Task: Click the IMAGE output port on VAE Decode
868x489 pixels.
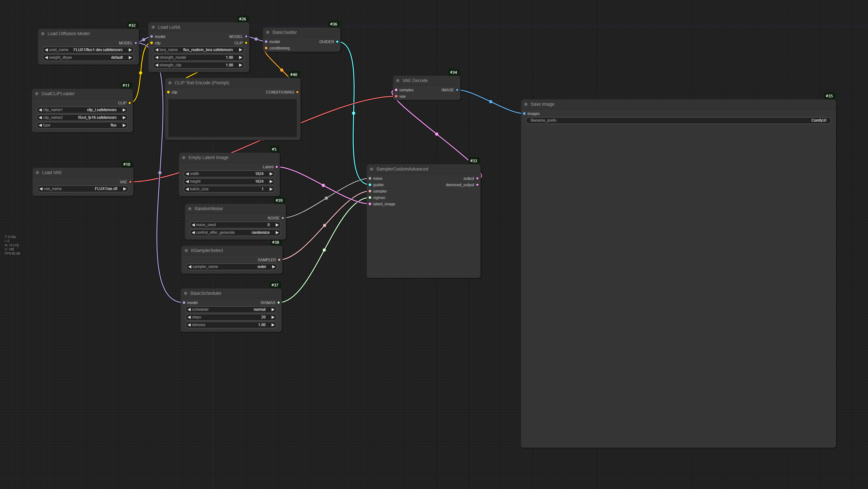Action: pyautogui.click(x=457, y=90)
